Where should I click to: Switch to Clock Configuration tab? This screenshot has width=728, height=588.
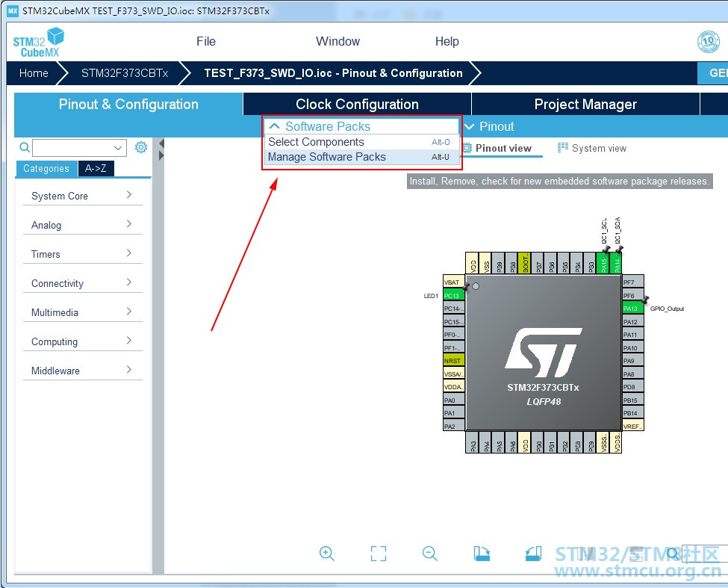357,104
